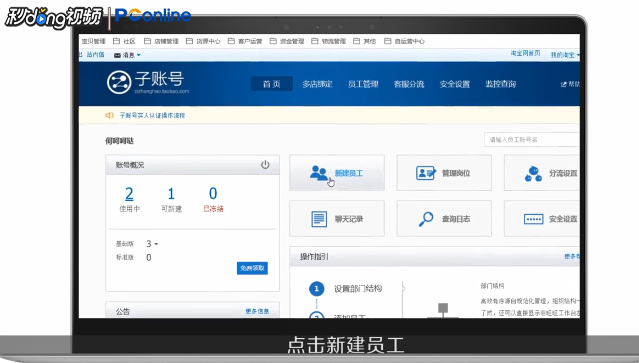Viewport: 639px width, 363px height.
Task: Click the 新建员工 people icon
Action: pos(318,173)
